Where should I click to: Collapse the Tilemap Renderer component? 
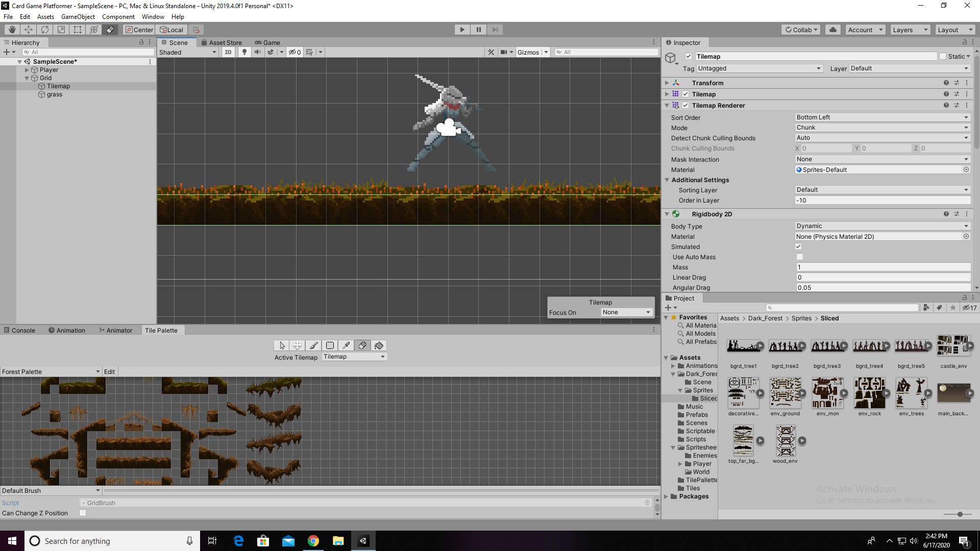pos(667,106)
